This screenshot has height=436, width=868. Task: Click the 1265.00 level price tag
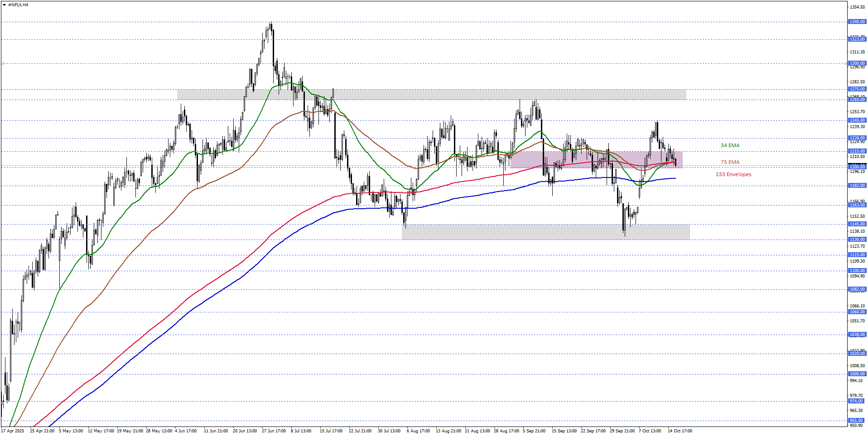click(857, 100)
